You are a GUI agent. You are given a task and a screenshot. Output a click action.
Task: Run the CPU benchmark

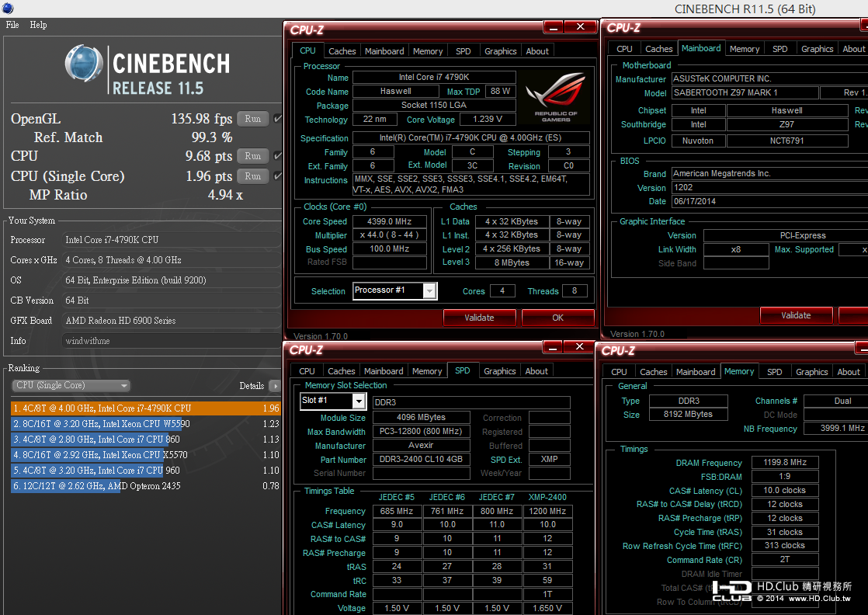pyautogui.click(x=253, y=156)
